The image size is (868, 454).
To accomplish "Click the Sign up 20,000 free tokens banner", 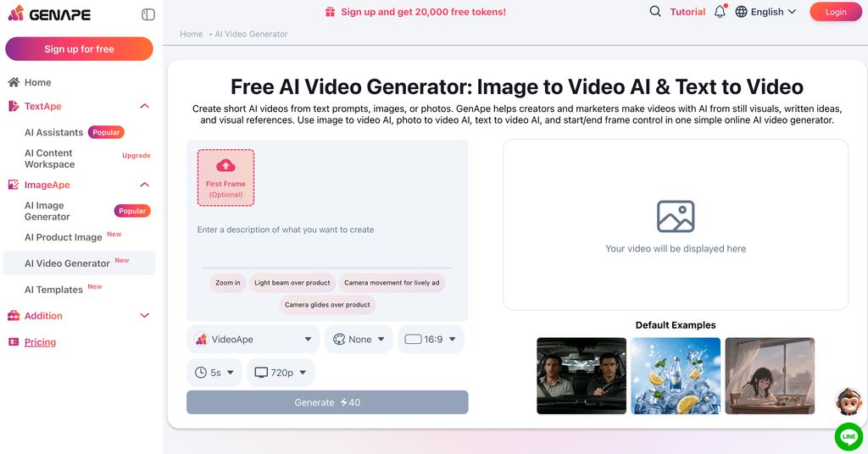I will 423,12.
